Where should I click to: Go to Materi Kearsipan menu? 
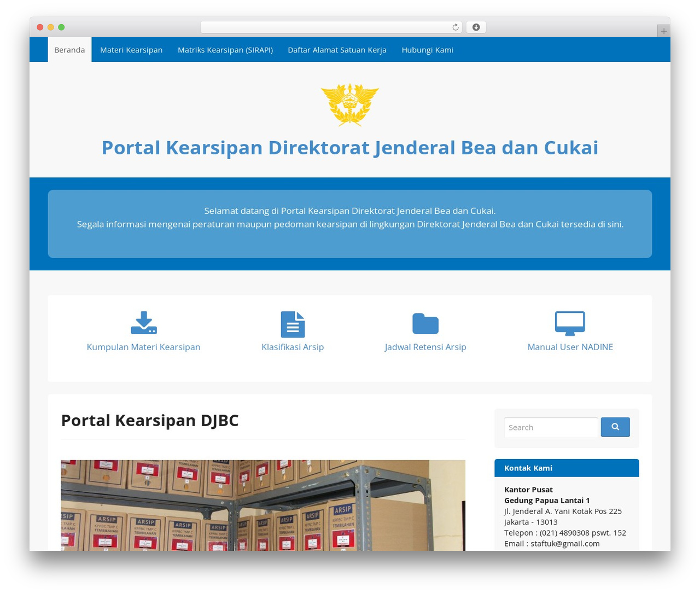click(x=131, y=50)
